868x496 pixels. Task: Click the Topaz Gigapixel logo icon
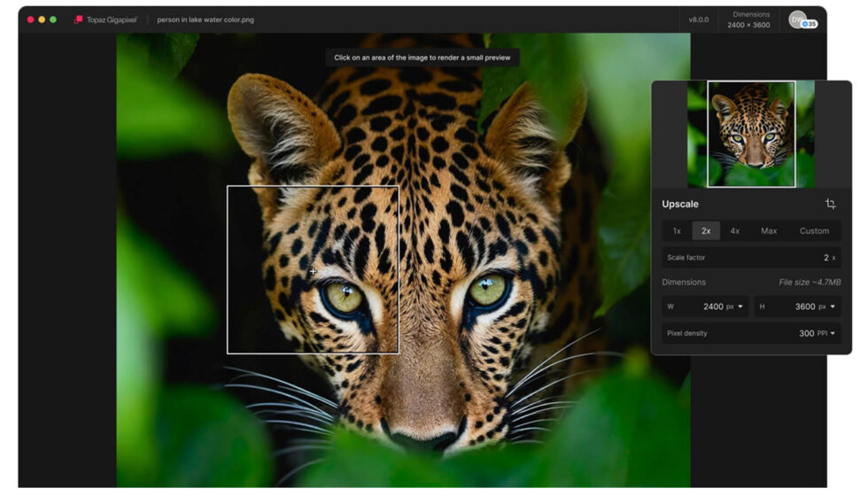click(78, 19)
